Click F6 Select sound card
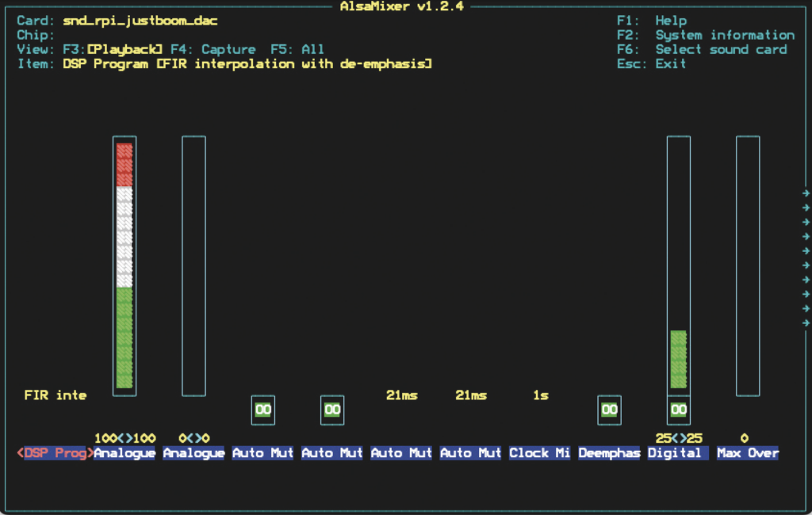Viewport: 812px width, 515px height. point(702,49)
